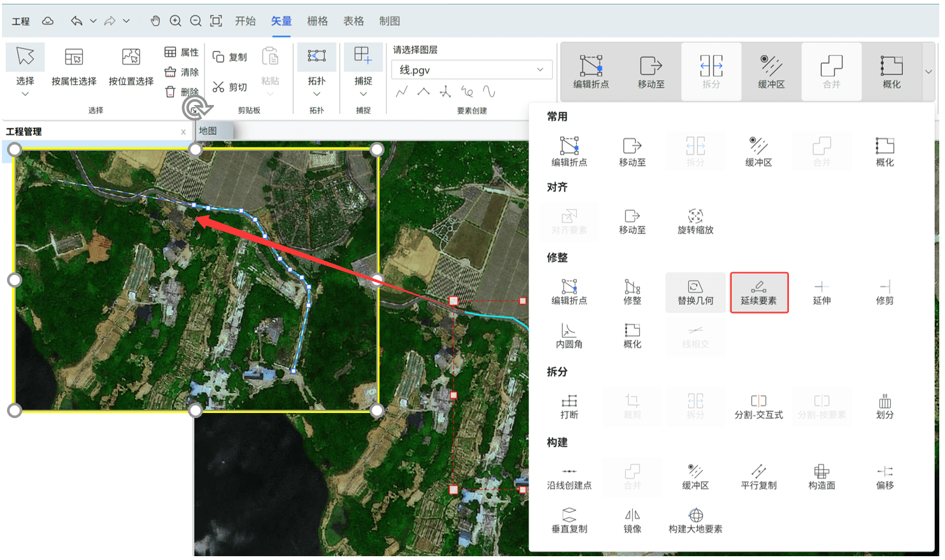Open the 平行复制 tool
This screenshot has width=945, height=560.
[x=758, y=477]
